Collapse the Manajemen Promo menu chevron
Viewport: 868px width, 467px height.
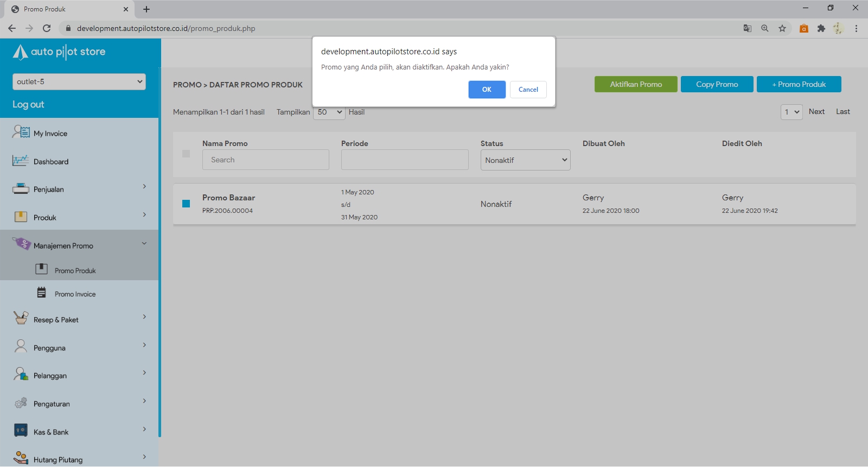(x=144, y=244)
